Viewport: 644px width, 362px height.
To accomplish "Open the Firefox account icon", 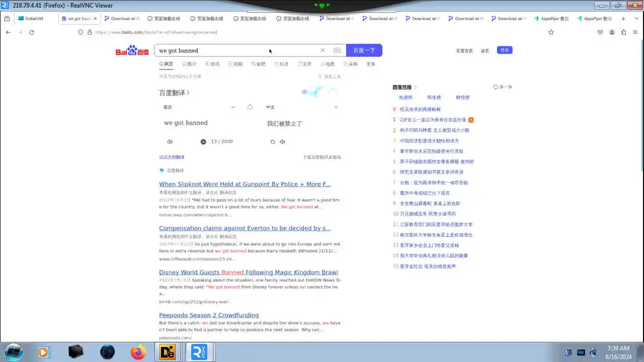I will (612, 32).
